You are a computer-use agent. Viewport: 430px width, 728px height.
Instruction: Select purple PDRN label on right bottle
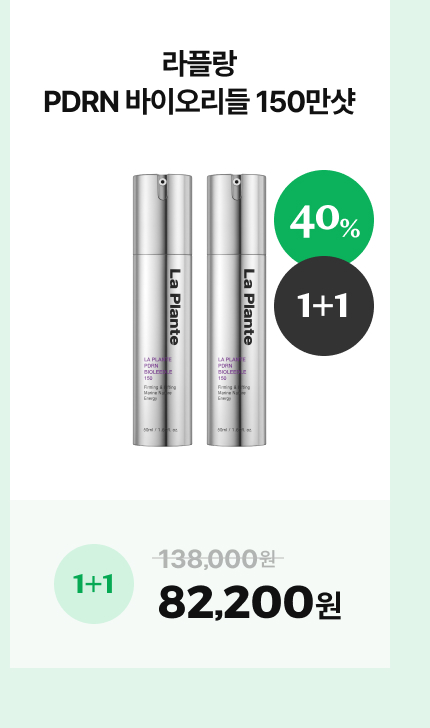click(x=232, y=369)
